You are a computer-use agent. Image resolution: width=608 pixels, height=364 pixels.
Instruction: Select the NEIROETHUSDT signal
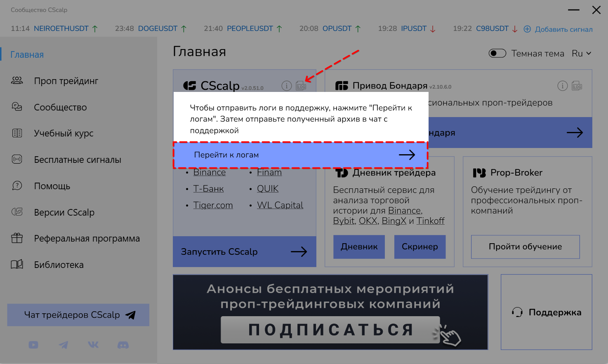tap(61, 28)
